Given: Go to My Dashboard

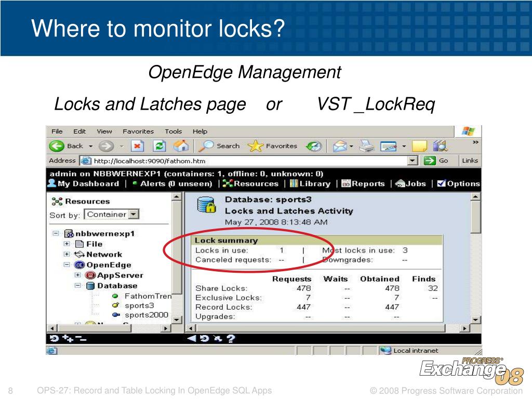Looking at the screenshot, I should tap(84, 183).
